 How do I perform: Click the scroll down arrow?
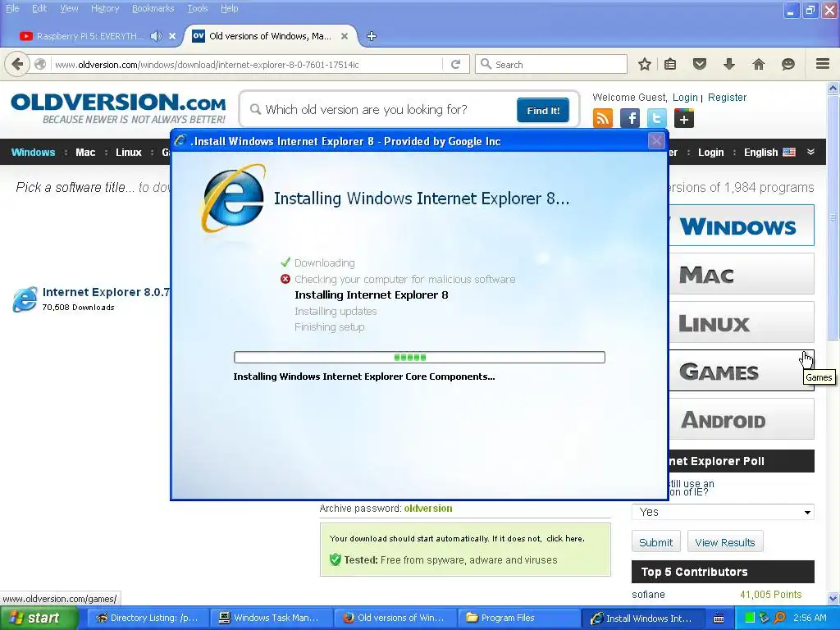[x=833, y=599]
